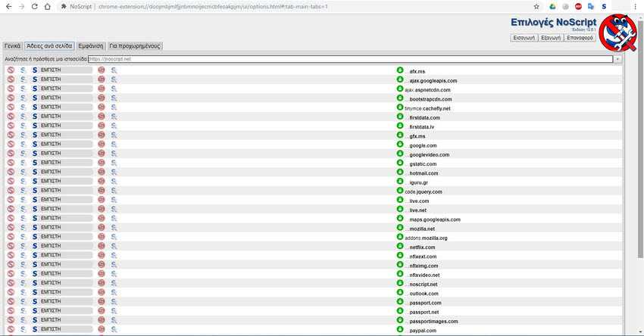This screenshot has width=644, height=336.
Task: Set ajax.aspnetcdn.com to Custom preset
Action: [x=114, y=89]
